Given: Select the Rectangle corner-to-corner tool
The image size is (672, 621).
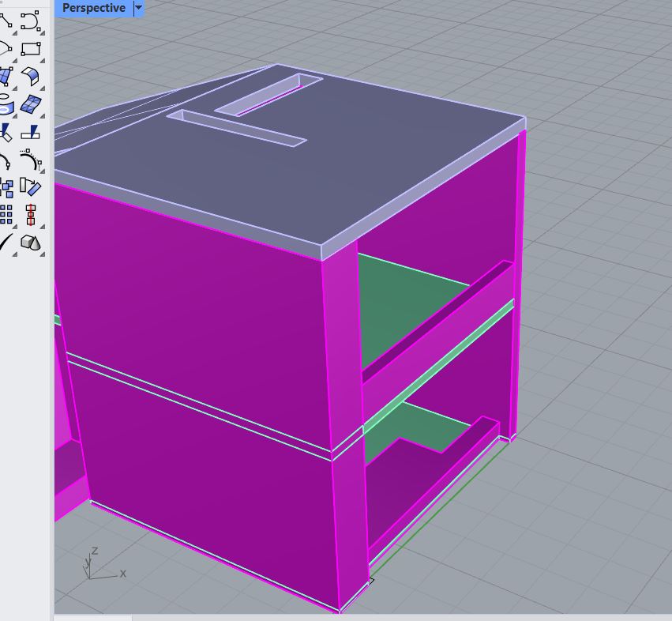Looking at the screenshot, I should click(x=31, y=49).
